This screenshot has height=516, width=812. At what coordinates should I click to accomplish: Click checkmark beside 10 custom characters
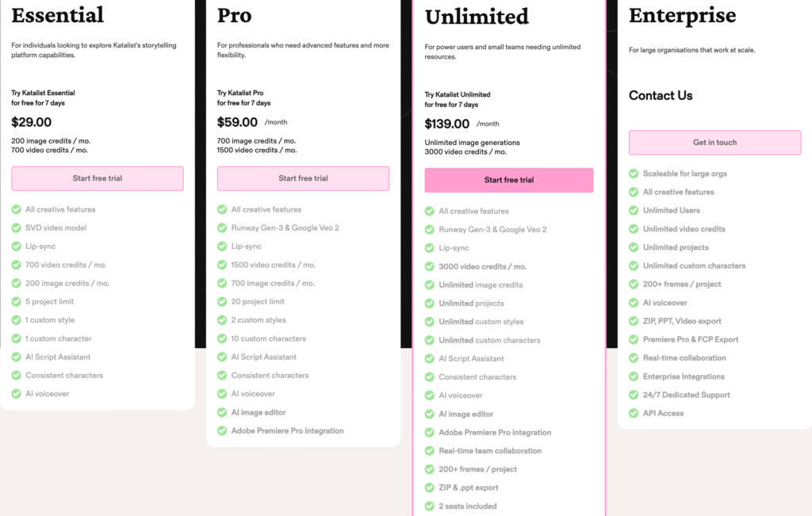(x=222, y=338)
